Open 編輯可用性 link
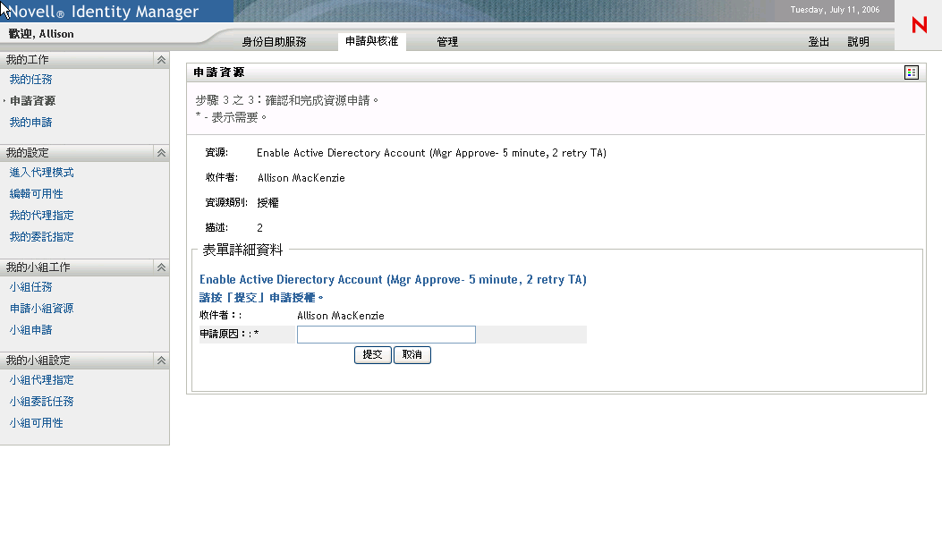942x560 pixels. [36, 194]
